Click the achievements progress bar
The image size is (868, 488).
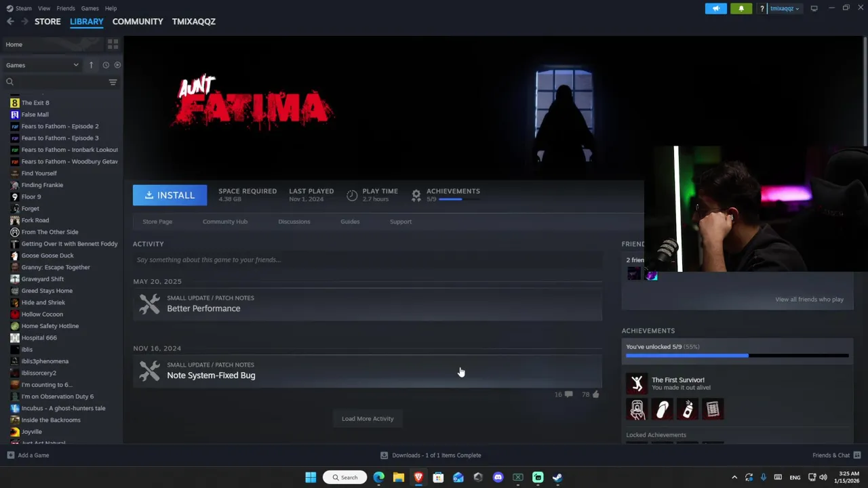click(x=737, y=355)
